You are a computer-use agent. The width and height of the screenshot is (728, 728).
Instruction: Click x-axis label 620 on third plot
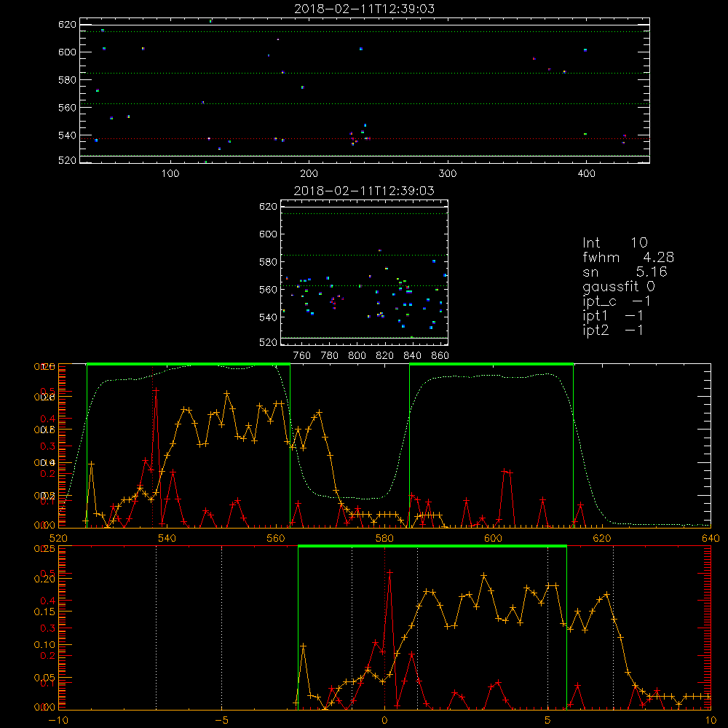point(602,539)
